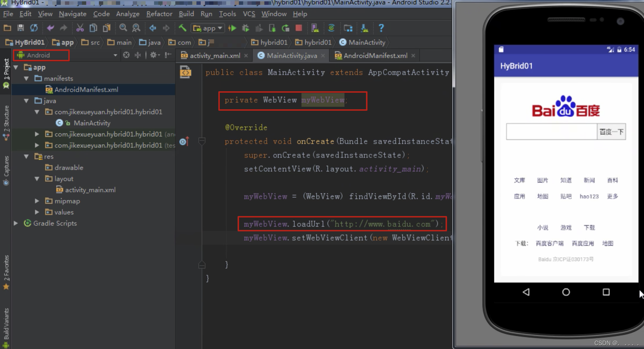This screenshot has height=349, width=644.
Task: Collapse the app module node
Action: 16,67
